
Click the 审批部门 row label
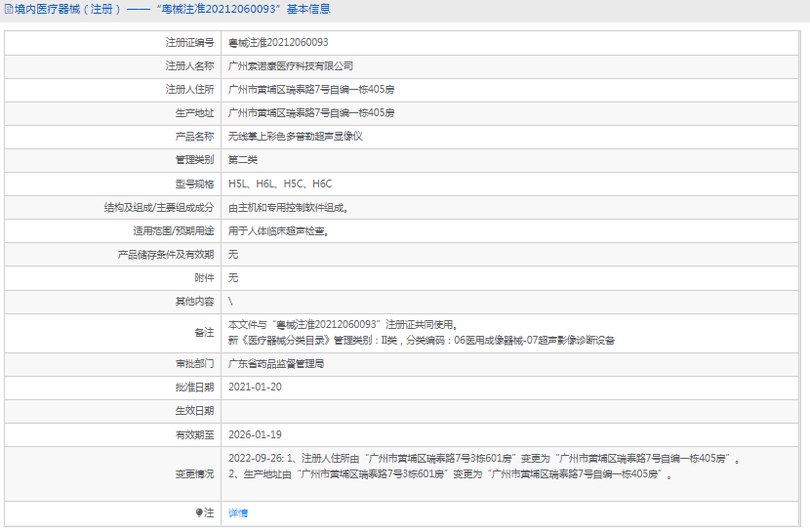[194, 364]
